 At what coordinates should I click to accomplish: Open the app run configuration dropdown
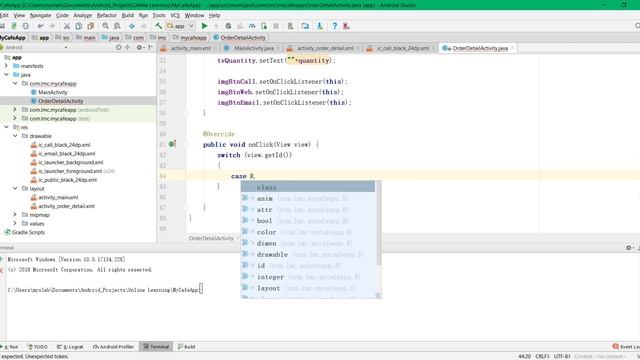tap(180, 26)
